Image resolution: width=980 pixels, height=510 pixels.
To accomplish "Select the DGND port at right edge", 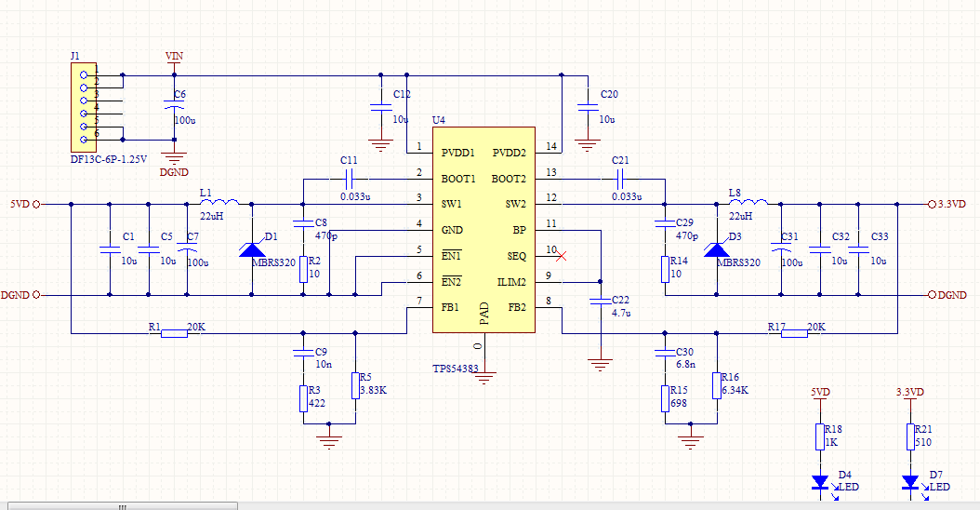I will [947, 295].
